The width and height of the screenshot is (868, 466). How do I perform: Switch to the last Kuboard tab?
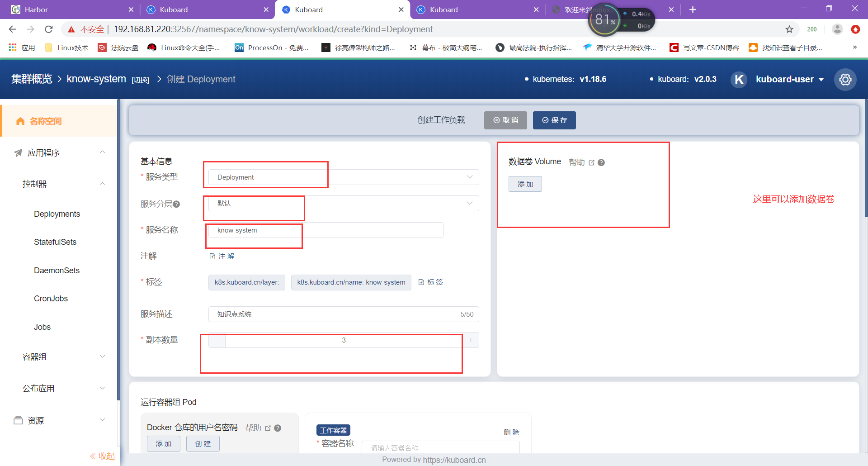(x=477, y=10)
